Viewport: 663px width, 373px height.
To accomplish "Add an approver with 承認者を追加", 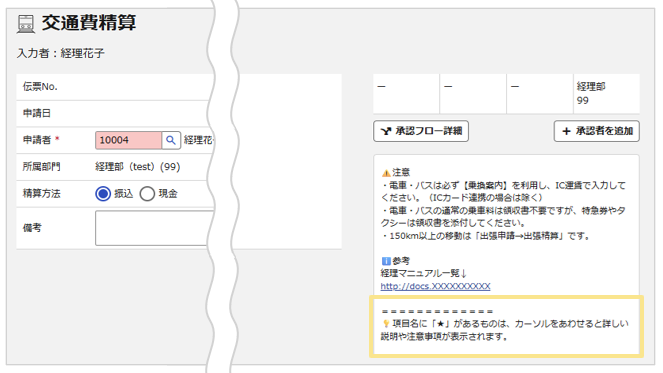I will (597, 131).
